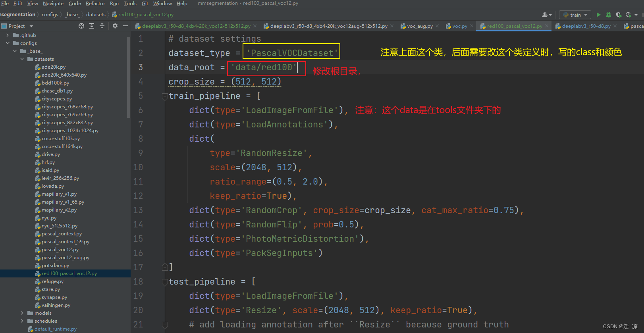The image size is (644, 333).
Task: Open the Tools menu
Action: click(130, 4)
